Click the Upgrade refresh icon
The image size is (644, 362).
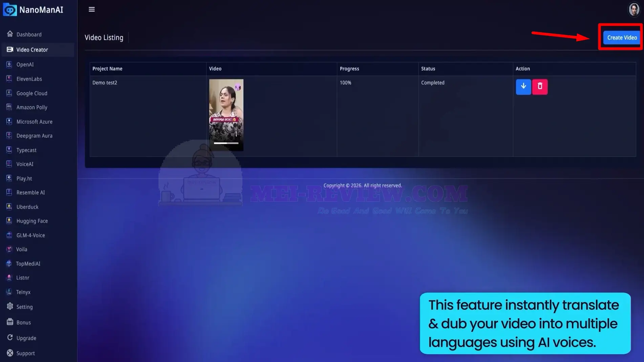[10, 338]
